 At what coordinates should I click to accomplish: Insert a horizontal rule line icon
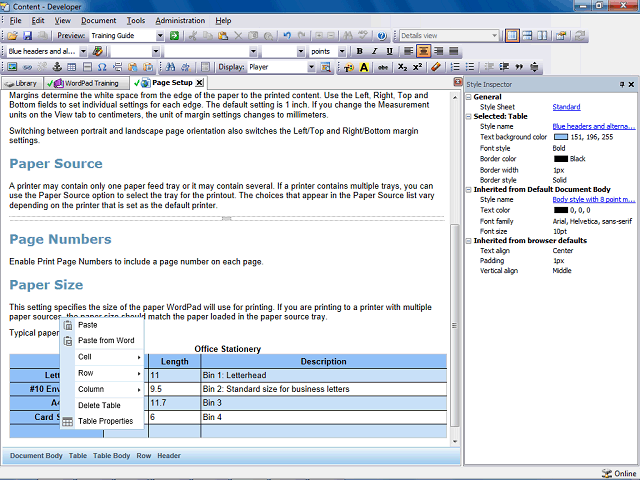(x=87, y=67)
